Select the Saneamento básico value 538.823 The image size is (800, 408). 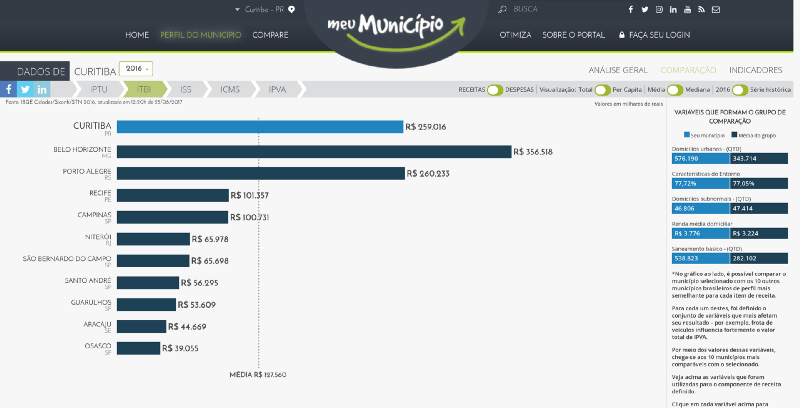(701, 259)
